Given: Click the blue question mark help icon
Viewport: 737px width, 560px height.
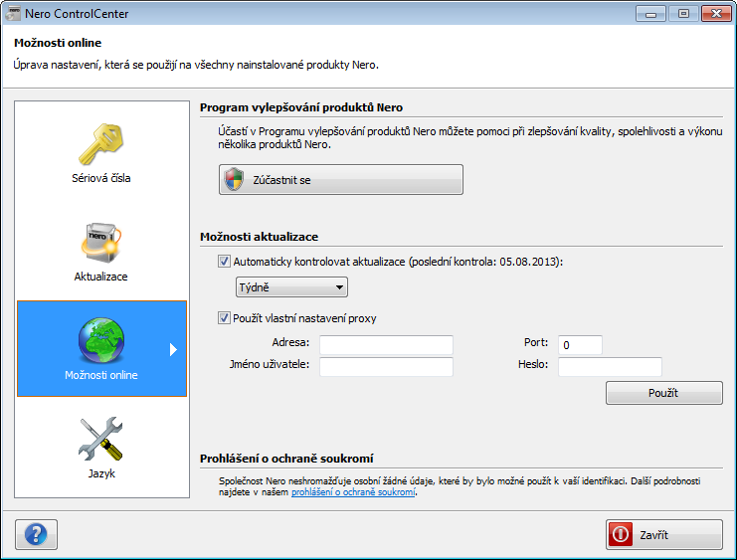Looking at the screenshot, I should pos(36,534).
